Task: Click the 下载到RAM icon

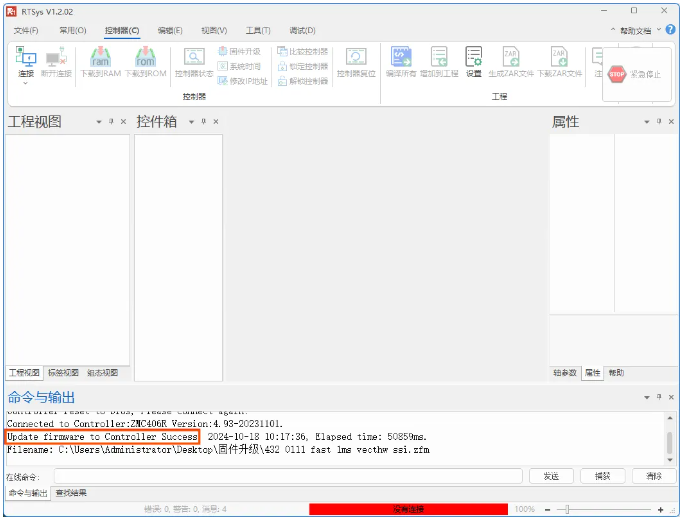Action: tap(100, 62)
